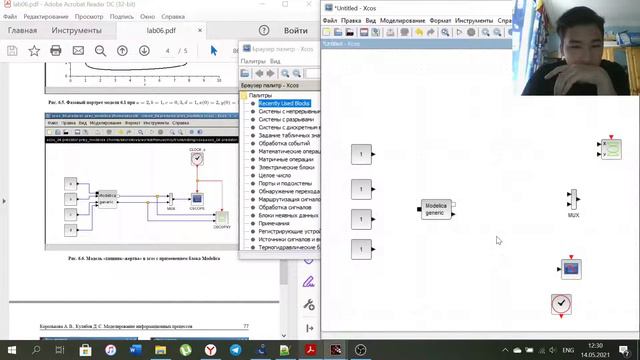This screenshot has width=640, height=360.
Task: Close the lab06.pdf tab
Action: click(x=200, y=30)
